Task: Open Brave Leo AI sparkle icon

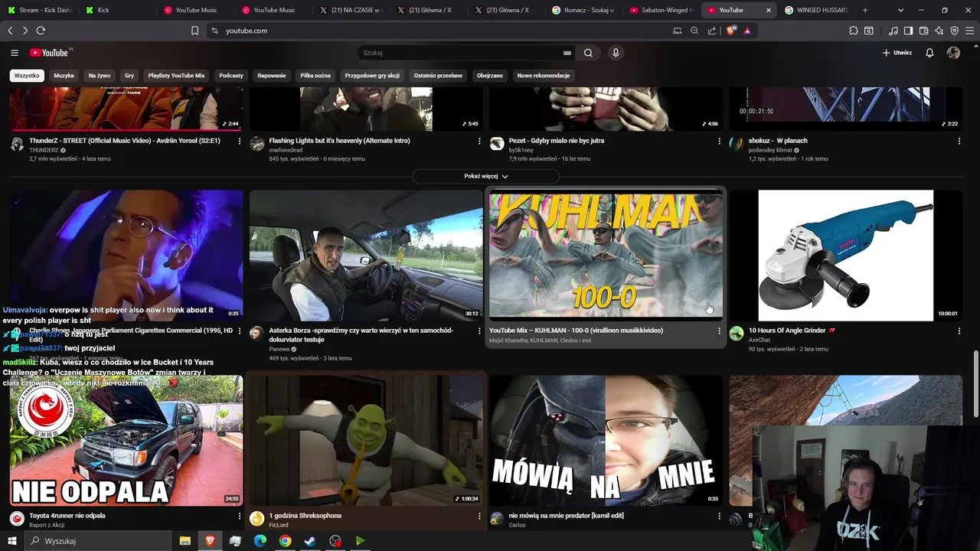Action: (939, 31)
